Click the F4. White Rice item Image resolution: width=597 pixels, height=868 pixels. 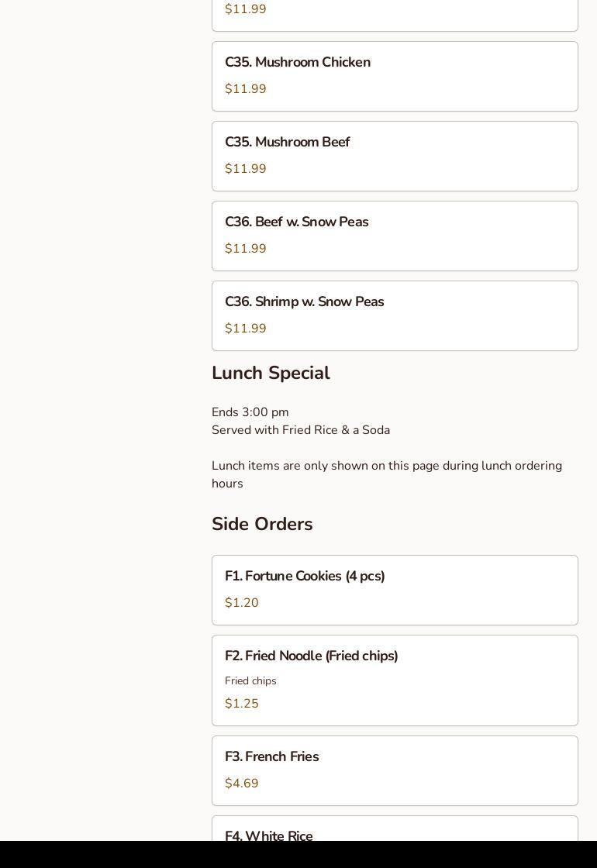pyautogui.click(x=269, y=835)
